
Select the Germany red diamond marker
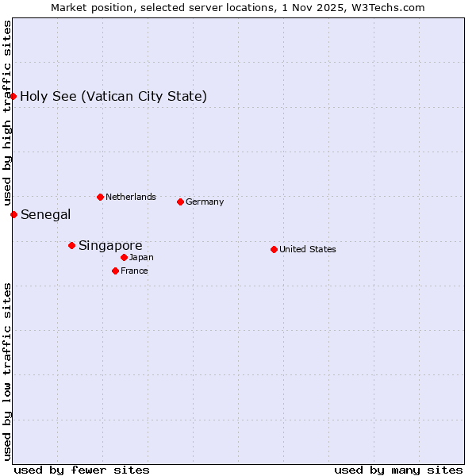180,202
